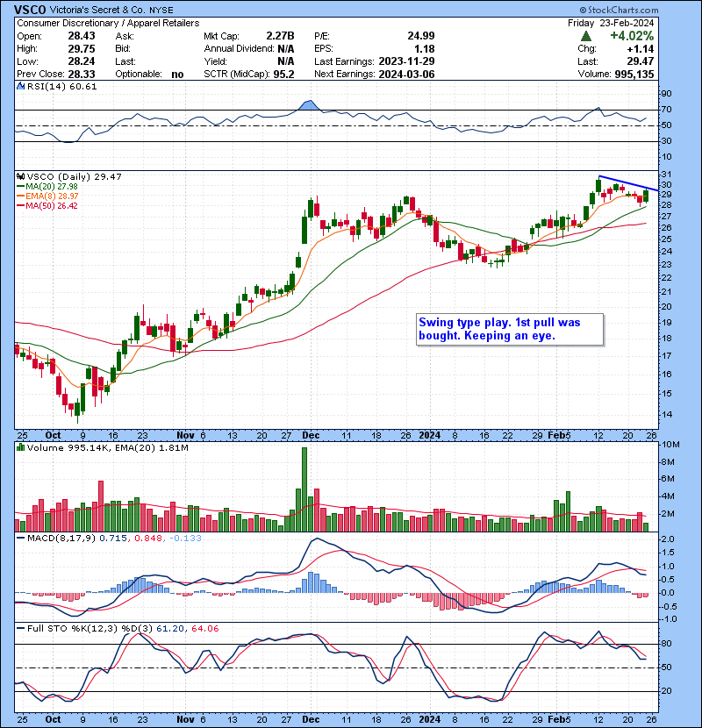
Task: Click the Volume 995.14K, EMA(20) 1.81M label
Action: 107,448
